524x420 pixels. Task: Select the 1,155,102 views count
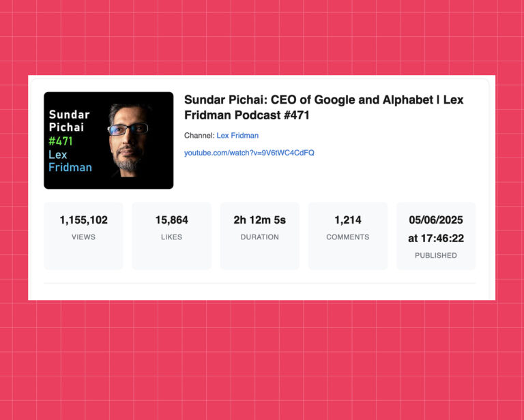[x=83, y=220]
